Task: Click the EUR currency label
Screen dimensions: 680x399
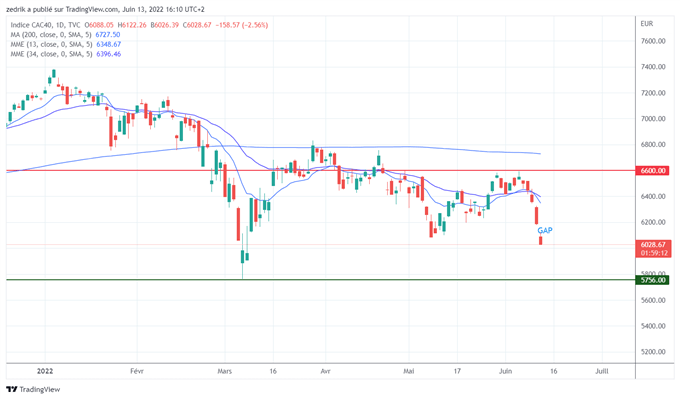Action: tap(647, 24)
